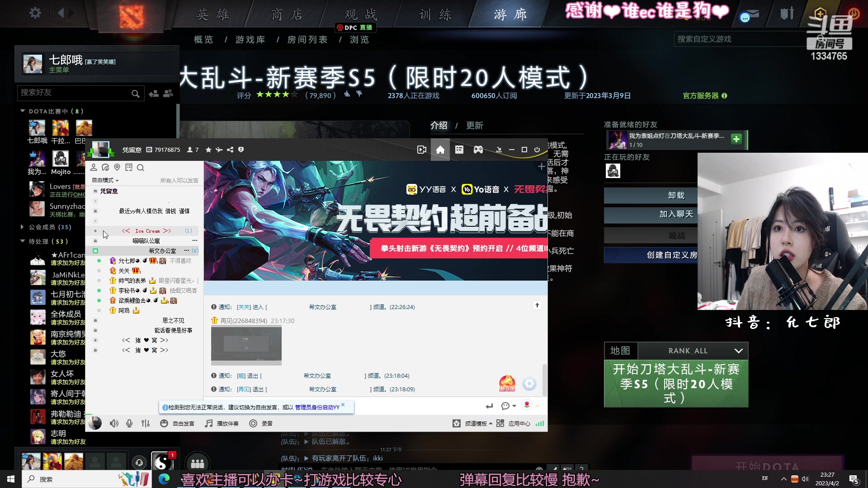868x488 pixels.
Task: Click the YY chat vertical scrollbar
Action: [545, 380]
